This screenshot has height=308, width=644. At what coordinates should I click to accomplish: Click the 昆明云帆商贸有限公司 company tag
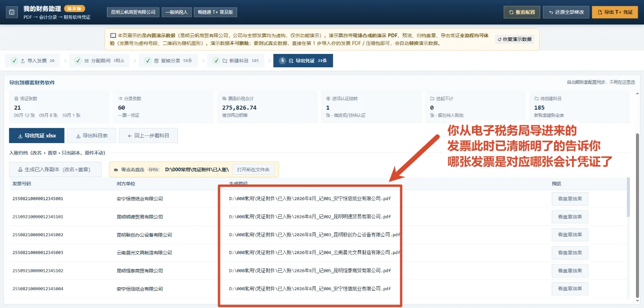coord(133,12)
